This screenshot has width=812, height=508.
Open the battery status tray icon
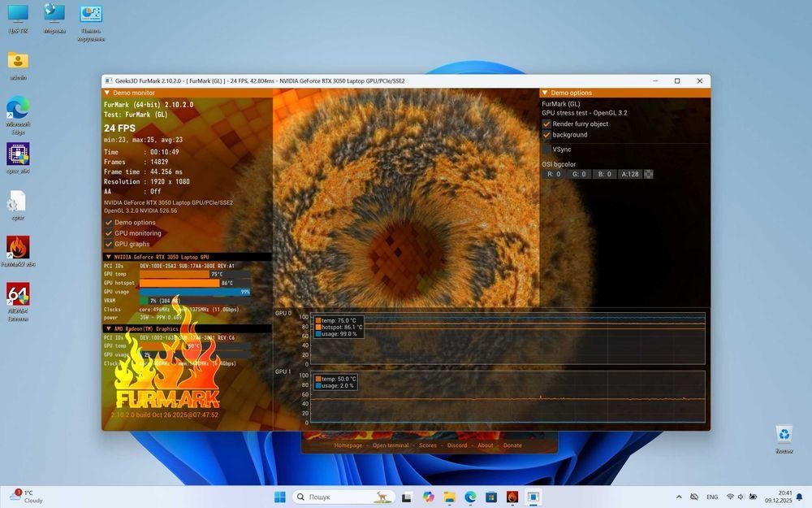[x=753, y=497]
